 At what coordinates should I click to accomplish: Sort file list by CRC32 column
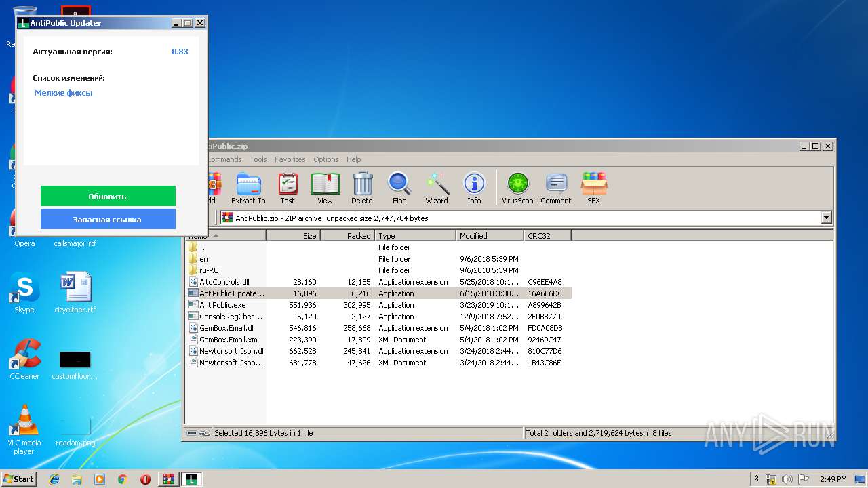547,236
